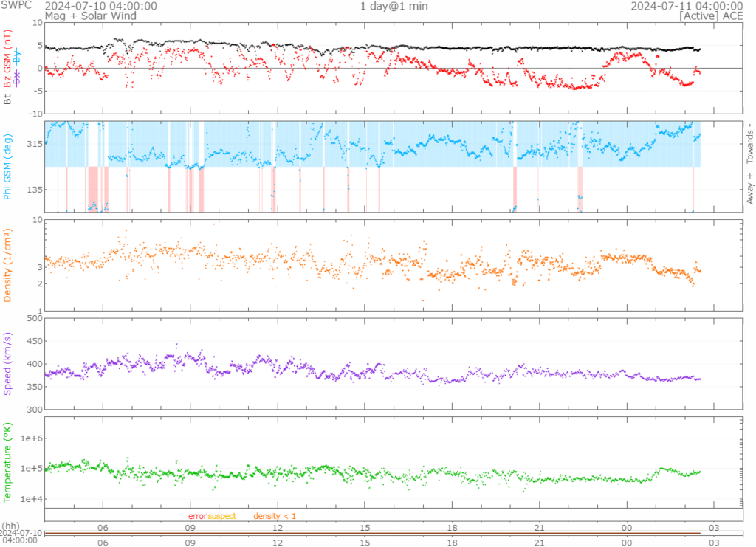Click the 1e+6 tick on Temperature axis
The width and height of the screenshot is (756, 547).
pyautogui.click(x=32, y=438)
